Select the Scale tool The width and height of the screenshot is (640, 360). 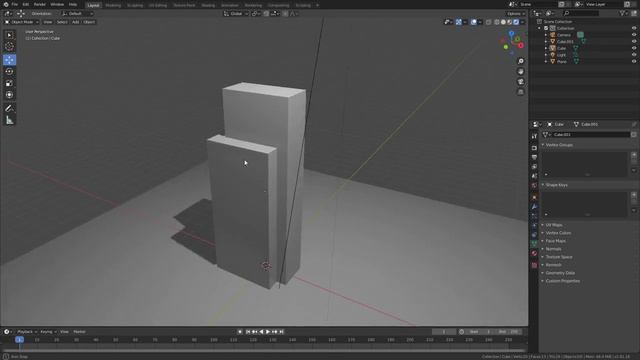pyautogui.click(x=9, y=83)
